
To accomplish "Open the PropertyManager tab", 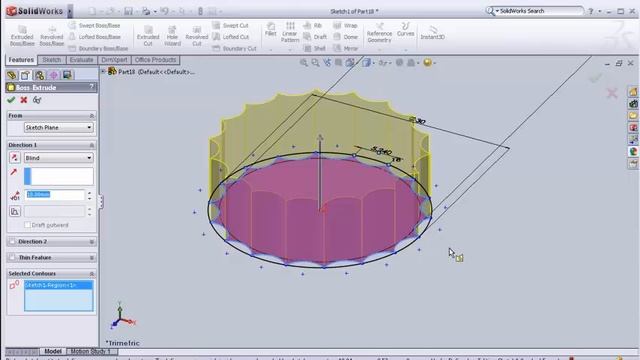I will [x=25, y=75].
